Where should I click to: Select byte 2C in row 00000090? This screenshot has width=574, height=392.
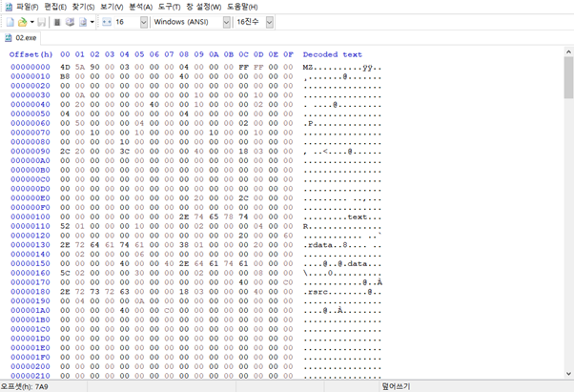coord(65,151)
